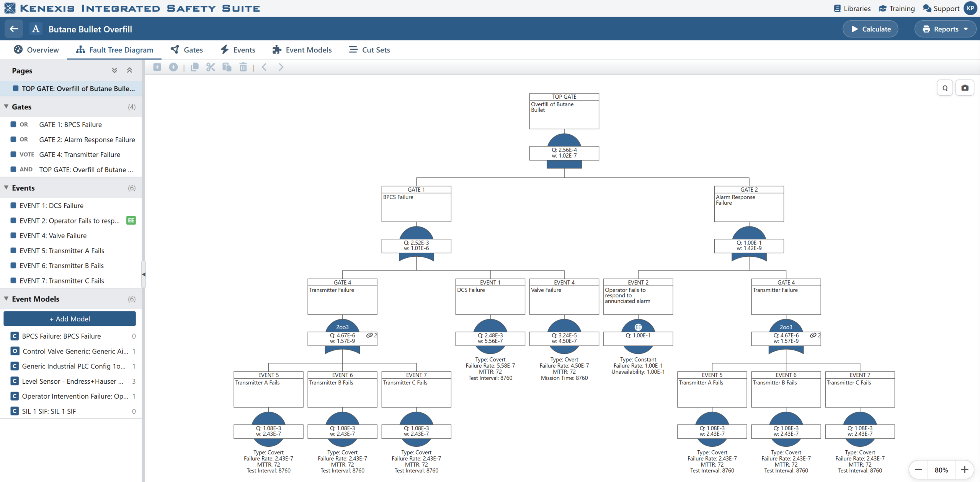Image resolution: width=980 pixels, height=482 pixels.
Task: Click the diagram search magnifier icon
Action: [x=945, y=88]
